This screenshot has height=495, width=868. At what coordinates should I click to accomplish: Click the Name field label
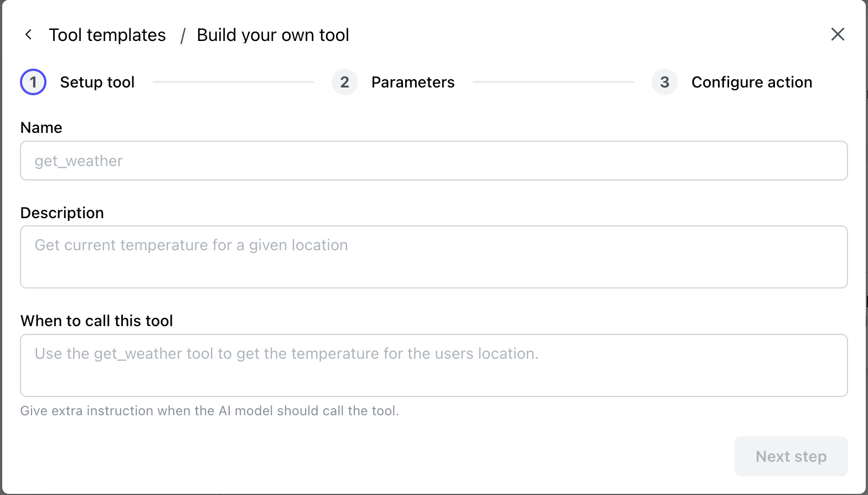point(42,127)
